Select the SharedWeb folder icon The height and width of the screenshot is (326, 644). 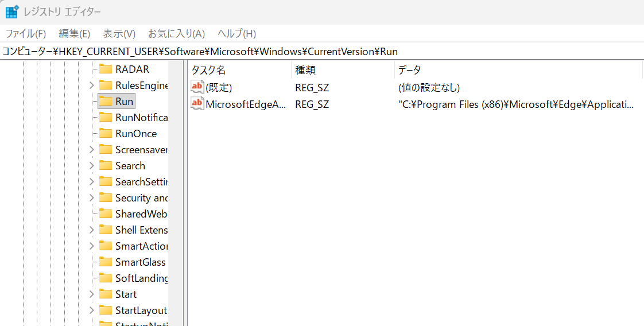coord(106,214)
